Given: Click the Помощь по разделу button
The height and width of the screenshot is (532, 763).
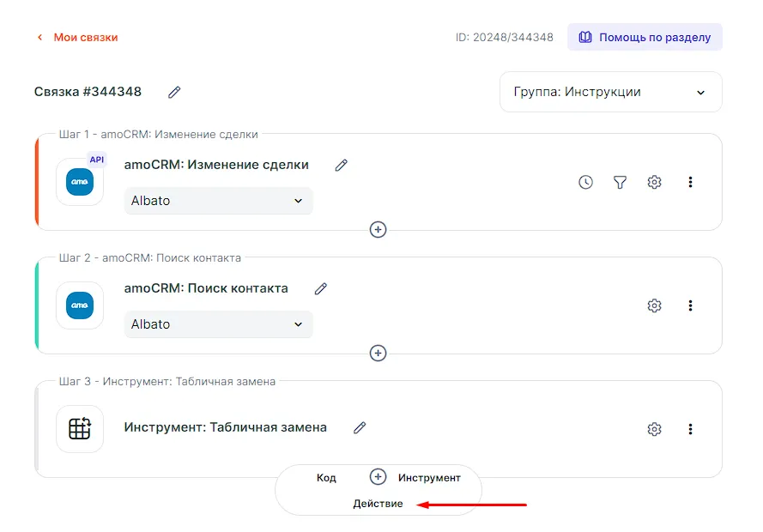Looking at the screenshot, I should pos(645,38).
